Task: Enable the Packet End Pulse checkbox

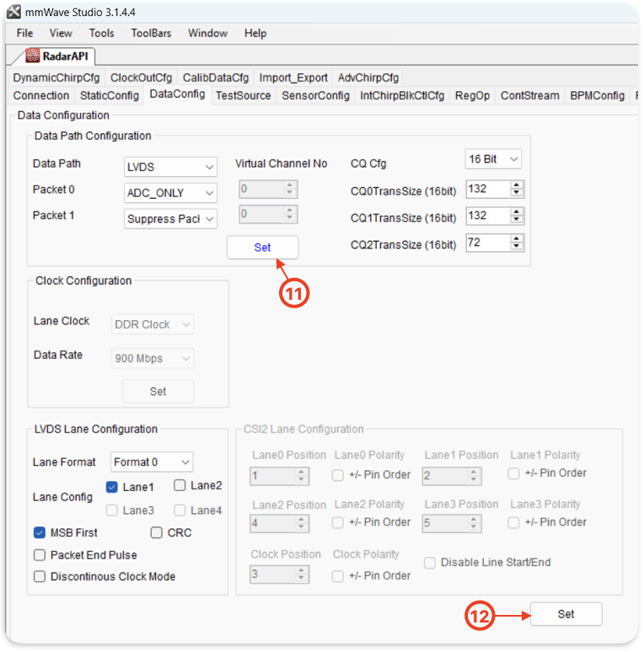Action: [40, 555]
